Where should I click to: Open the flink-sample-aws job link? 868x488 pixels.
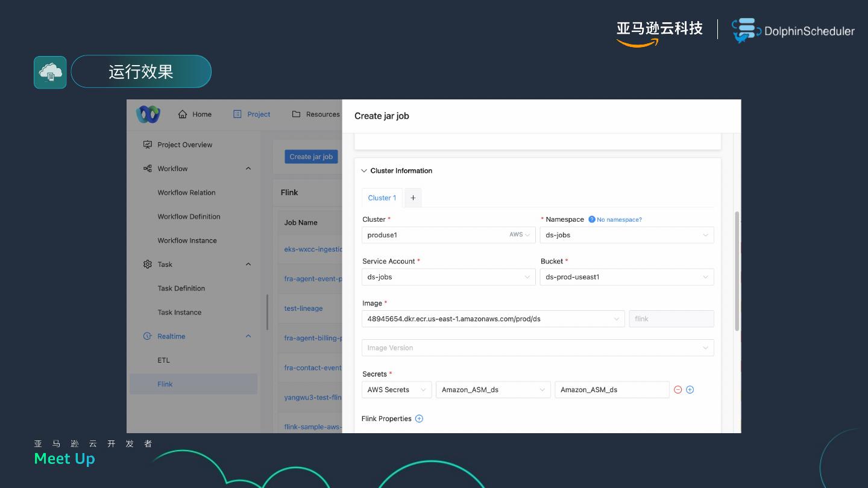click(x=313, y=427)
